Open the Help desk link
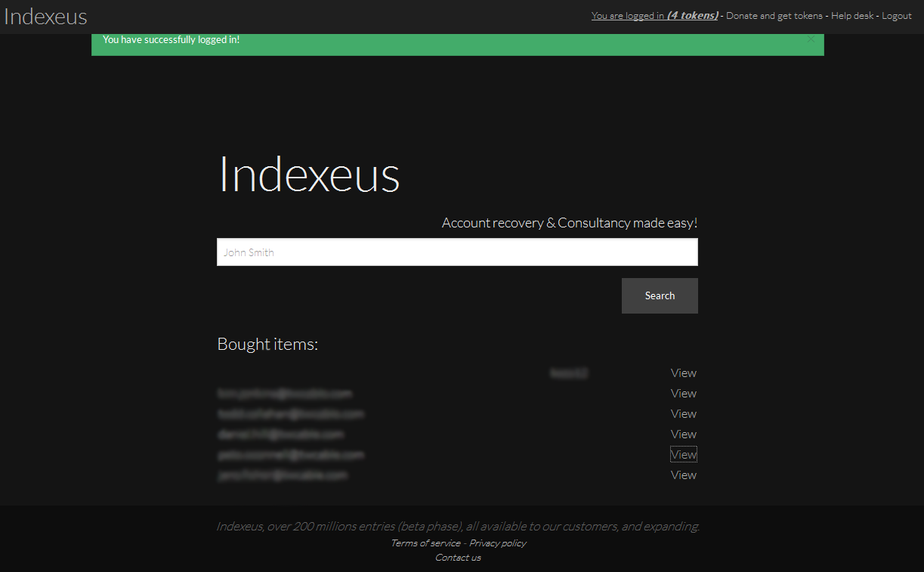924x572 pixels. point(852,16)
